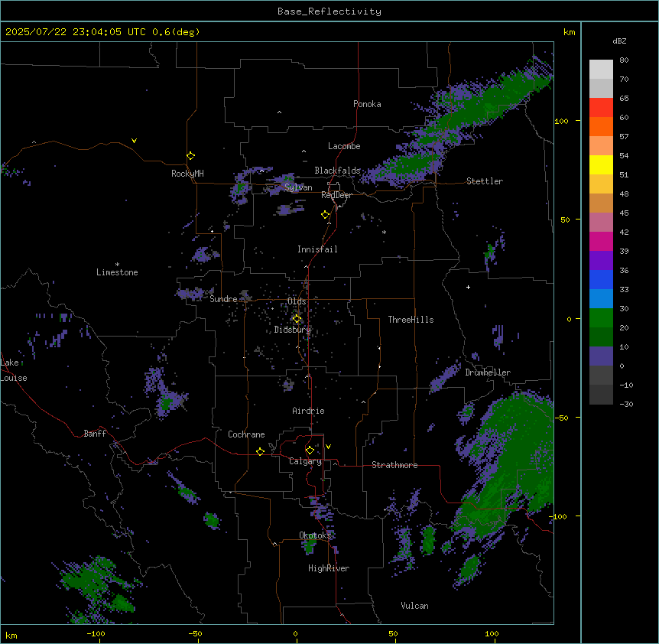The image size is (659, 644).
Task: Click the Olds town label
Action: [x=297, y=301]
